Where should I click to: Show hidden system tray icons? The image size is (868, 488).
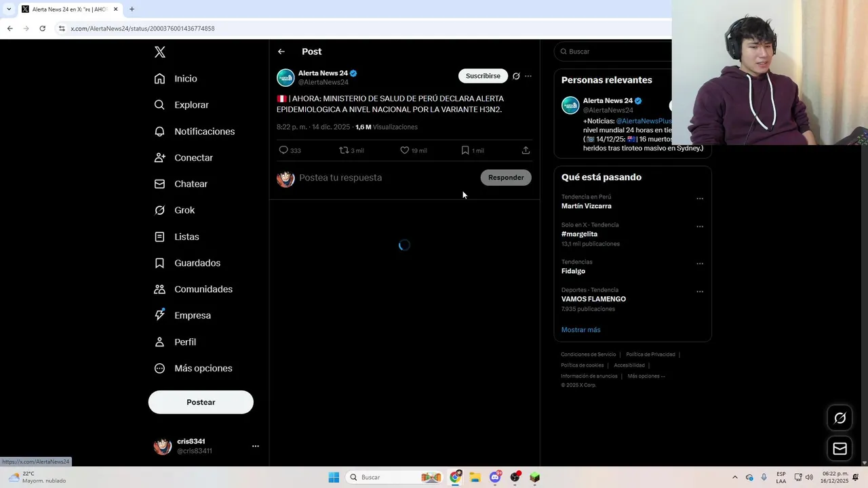(x=734, y=478)
